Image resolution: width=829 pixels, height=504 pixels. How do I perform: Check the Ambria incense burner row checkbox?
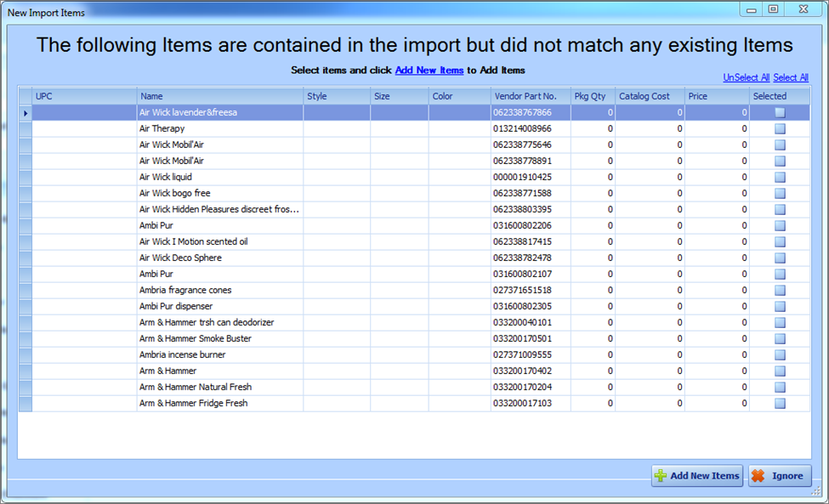780,355
